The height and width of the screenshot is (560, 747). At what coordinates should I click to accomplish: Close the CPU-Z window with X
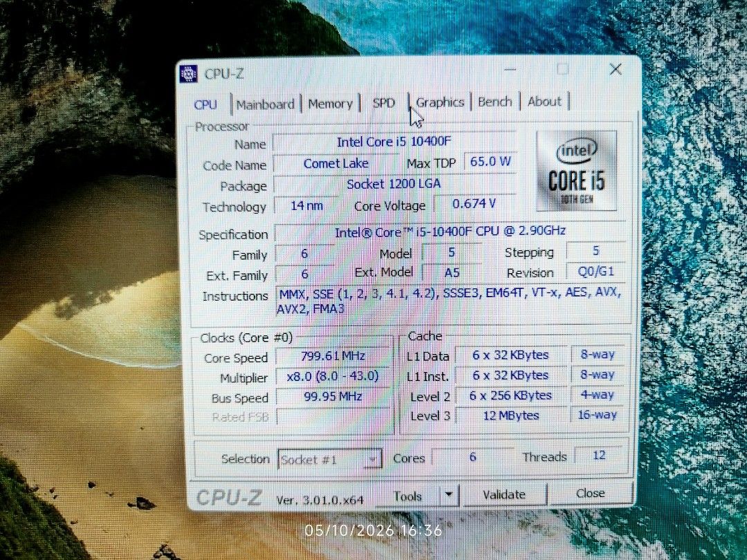click(616, 69)
